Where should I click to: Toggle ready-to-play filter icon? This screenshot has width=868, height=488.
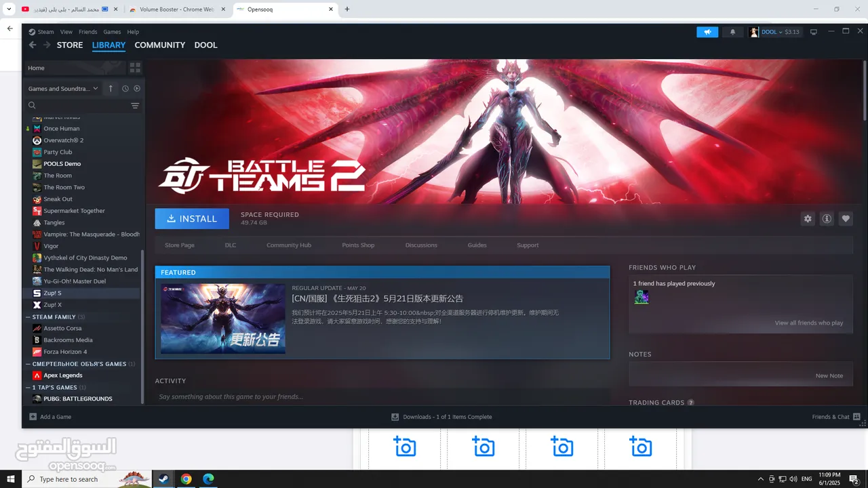tap(137, 89)
